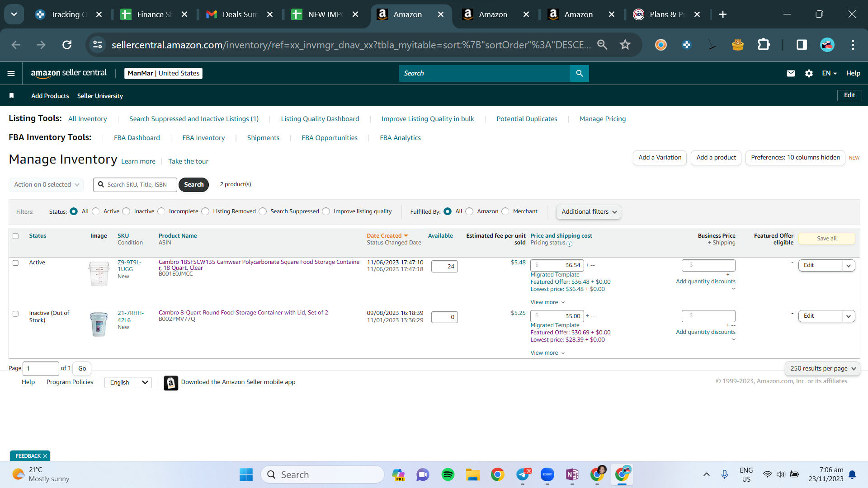The width and height of the screenshot is (868, 488).
Task: Open OneNote from the taskbar
Action: tap(572, 475)
